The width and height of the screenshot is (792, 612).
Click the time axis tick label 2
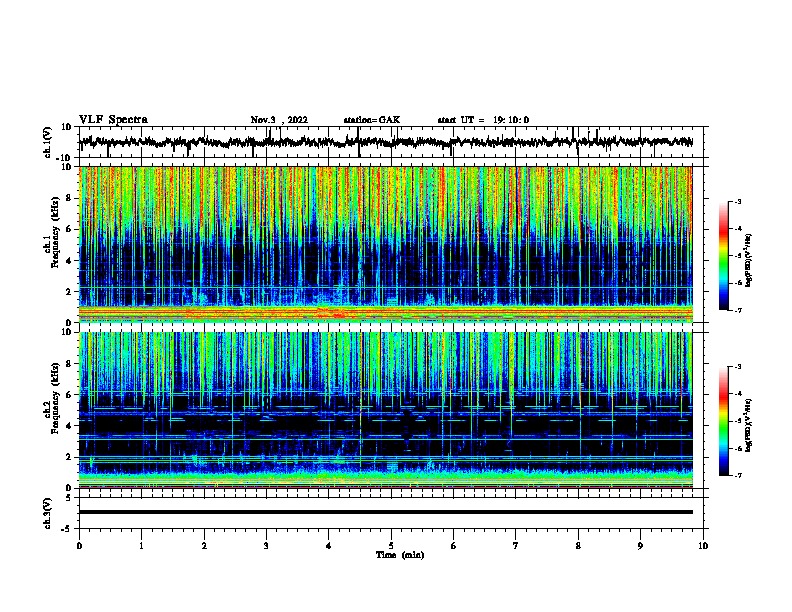click(204, 546)
